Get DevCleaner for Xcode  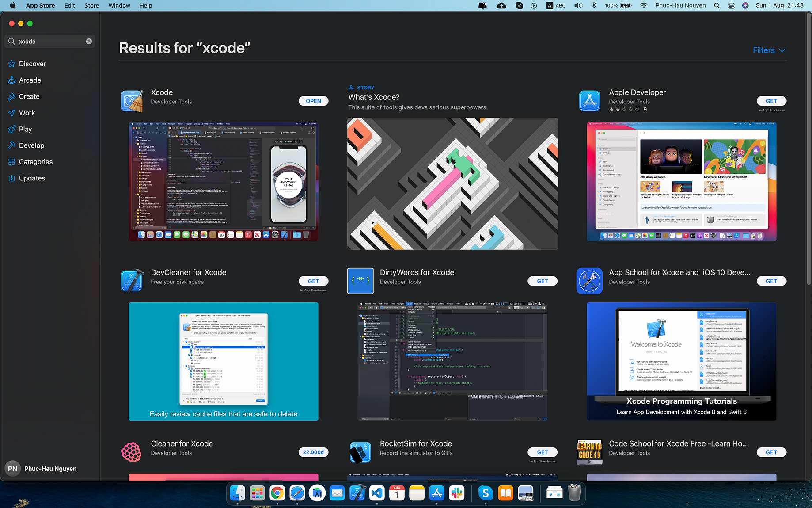[x=313, y=281]
